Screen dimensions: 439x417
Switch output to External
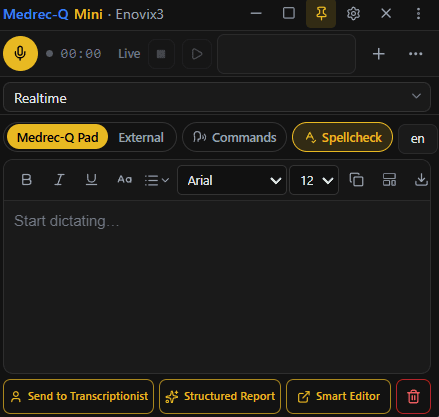[x=141, y=138]
